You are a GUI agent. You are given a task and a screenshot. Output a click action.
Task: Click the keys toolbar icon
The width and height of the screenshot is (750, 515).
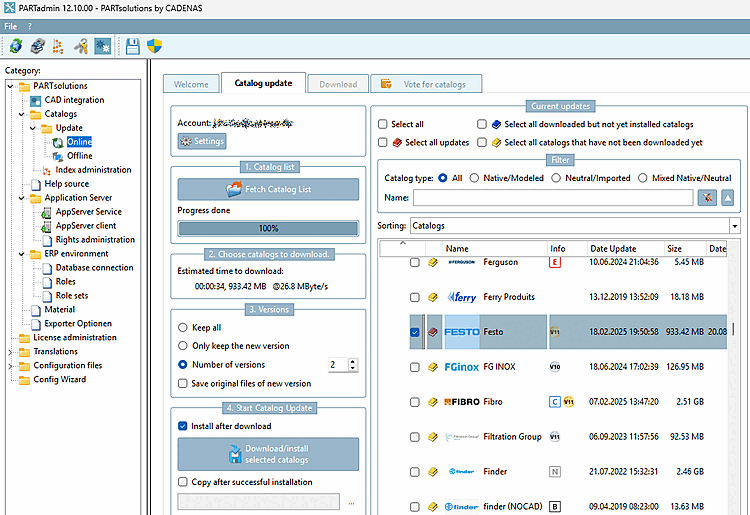[80, 46]
